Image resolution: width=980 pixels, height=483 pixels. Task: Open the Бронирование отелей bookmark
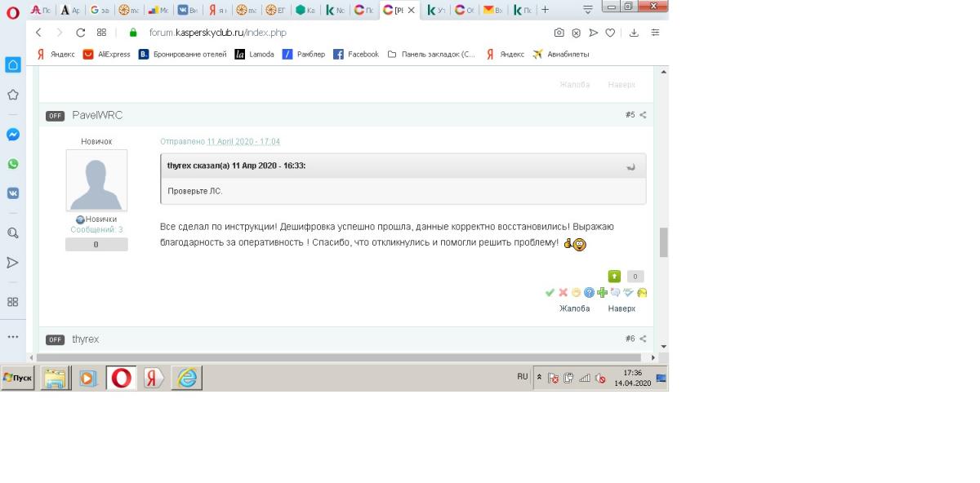183,54
